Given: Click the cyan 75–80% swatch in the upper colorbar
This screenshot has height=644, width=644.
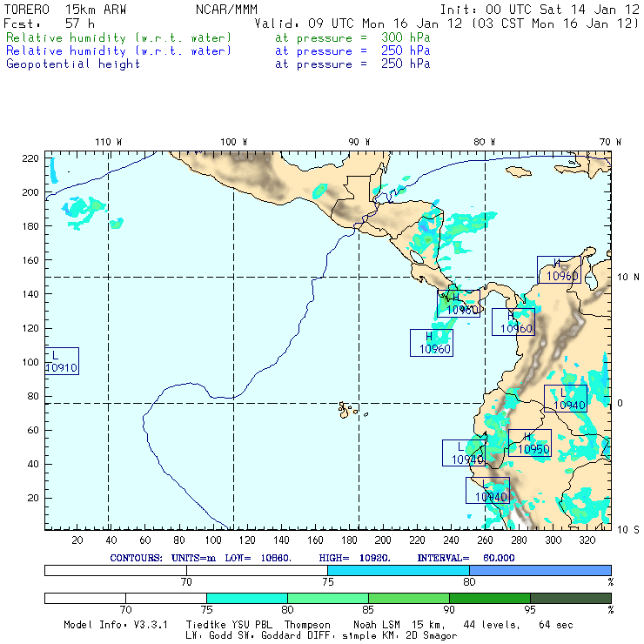Looking at the screenshot, I should click(399, 570).
